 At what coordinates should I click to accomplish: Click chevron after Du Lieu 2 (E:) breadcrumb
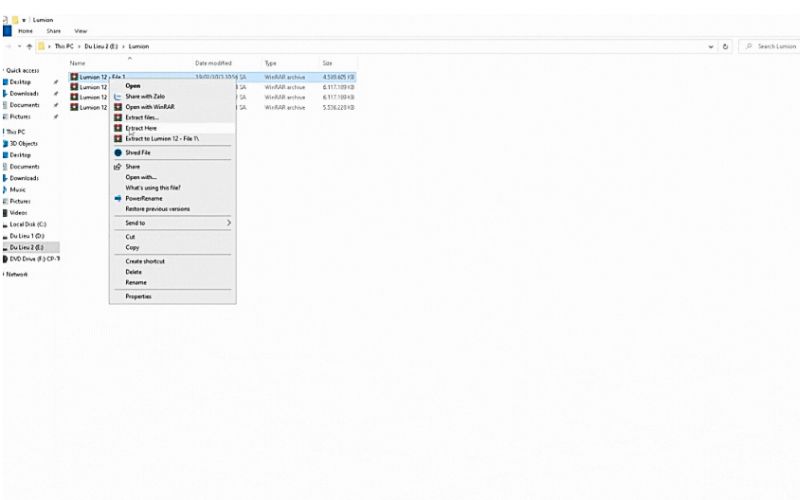click(123, 46)
